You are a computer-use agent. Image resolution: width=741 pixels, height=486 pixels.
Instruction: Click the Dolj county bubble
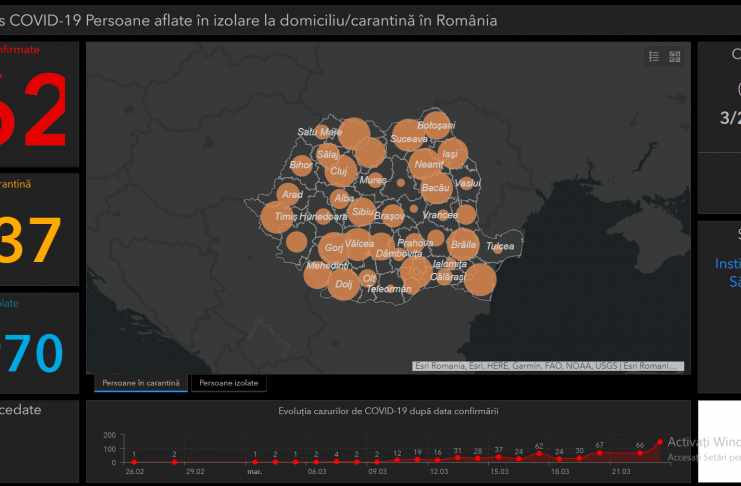345,283
